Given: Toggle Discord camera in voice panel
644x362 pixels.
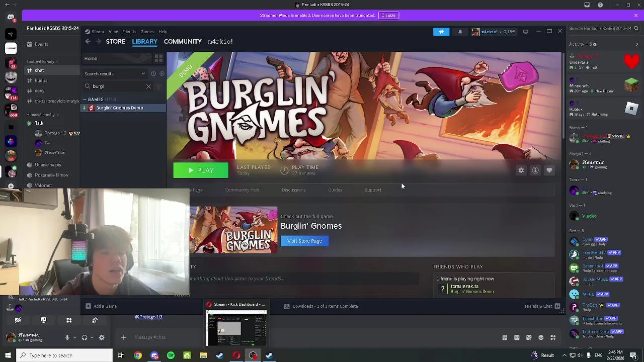Looking at the screenshot, I should (x=18, y=320).
